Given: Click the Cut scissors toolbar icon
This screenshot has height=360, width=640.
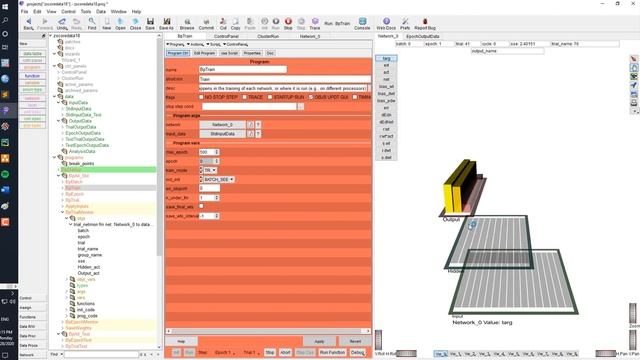Looking at the screenshot, I should tap(223, 23).
